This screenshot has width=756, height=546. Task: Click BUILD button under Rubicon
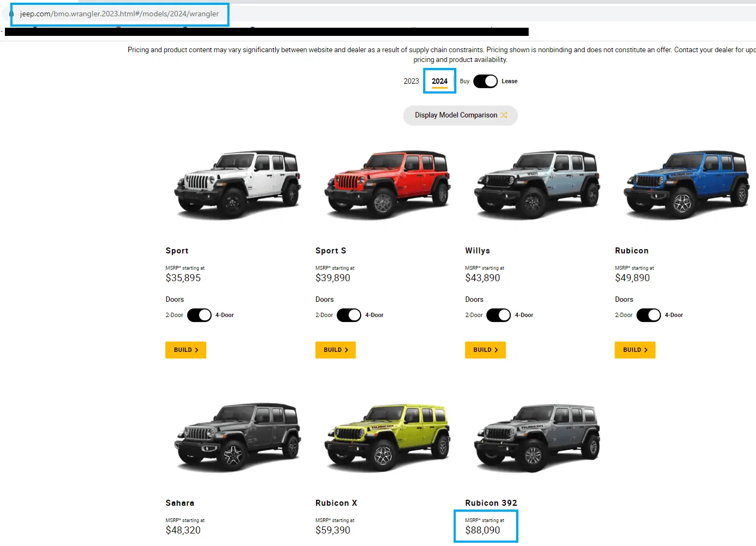point(635,350)
